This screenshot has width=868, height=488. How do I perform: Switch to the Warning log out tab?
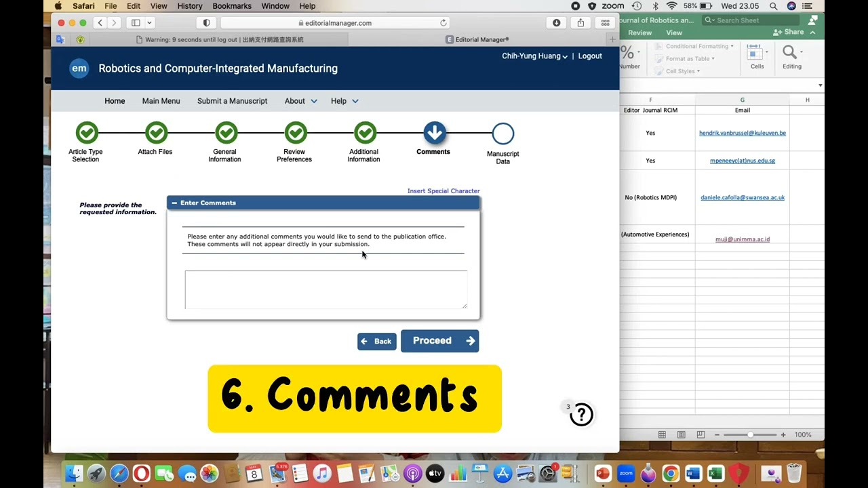(219, 39)
